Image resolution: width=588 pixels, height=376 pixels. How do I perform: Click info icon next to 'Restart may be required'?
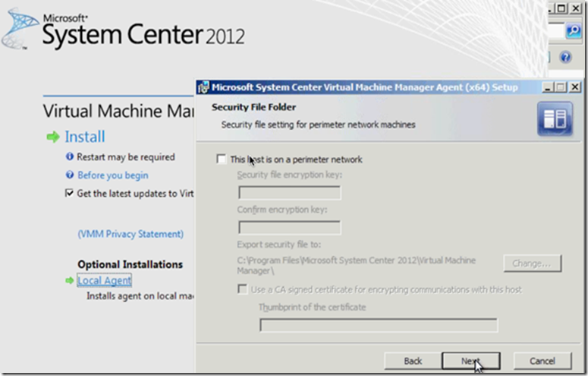coord(70,156)
